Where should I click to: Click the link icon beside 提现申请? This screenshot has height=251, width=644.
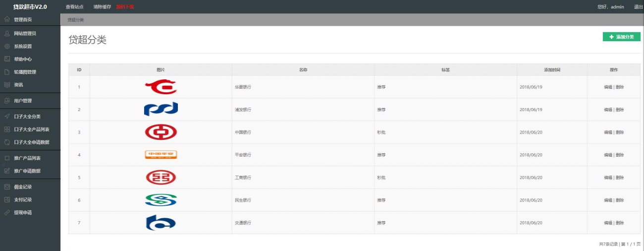point(7,213)
